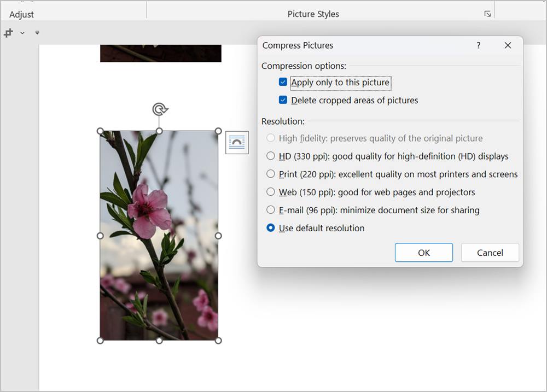Image resolution: width=547 pixels, height=392 pixels.
Task: Select the flower picture in the document
Action: coord(159,236)
